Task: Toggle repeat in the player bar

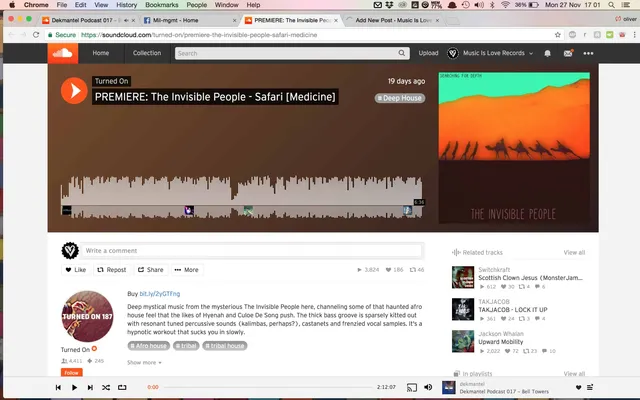Action: 122,387
